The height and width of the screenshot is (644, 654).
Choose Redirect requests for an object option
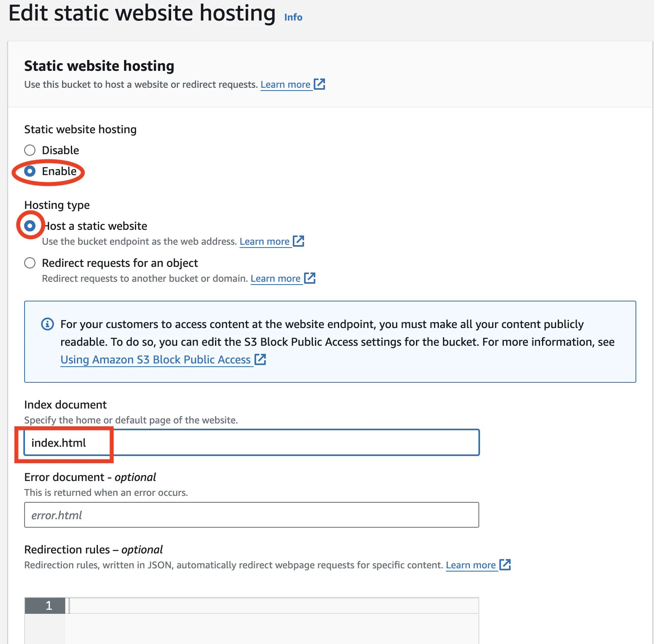point(30,263)
